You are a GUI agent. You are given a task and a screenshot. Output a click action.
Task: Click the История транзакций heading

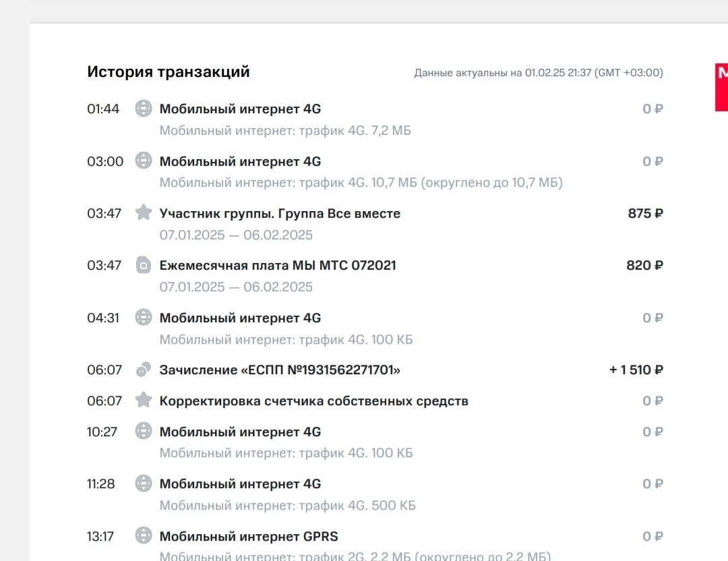[169, 72]
